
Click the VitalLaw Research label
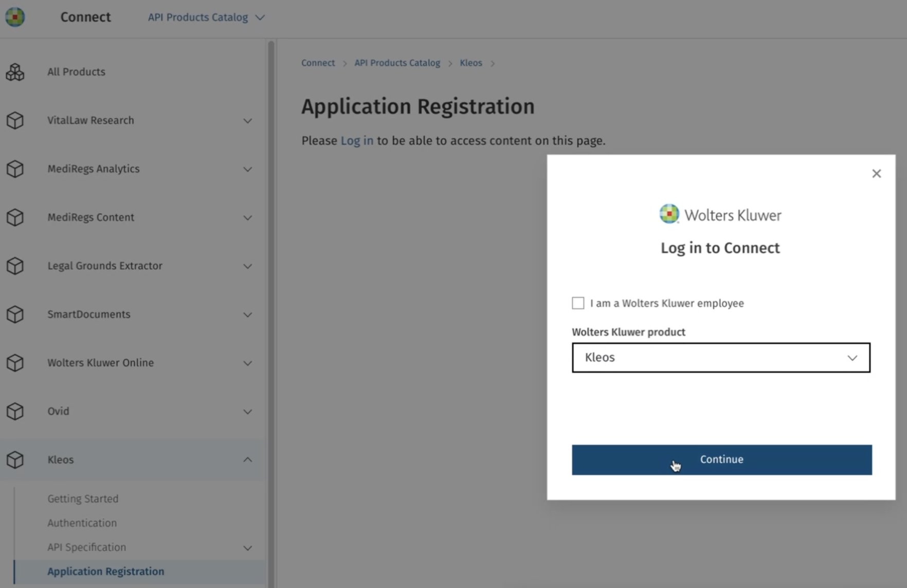(90, 120)
